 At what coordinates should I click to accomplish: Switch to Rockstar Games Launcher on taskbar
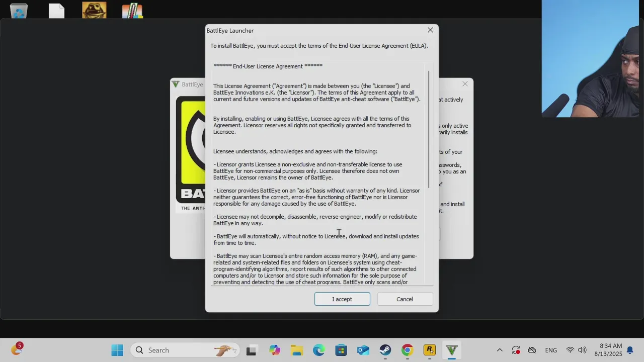click(430, 350)
